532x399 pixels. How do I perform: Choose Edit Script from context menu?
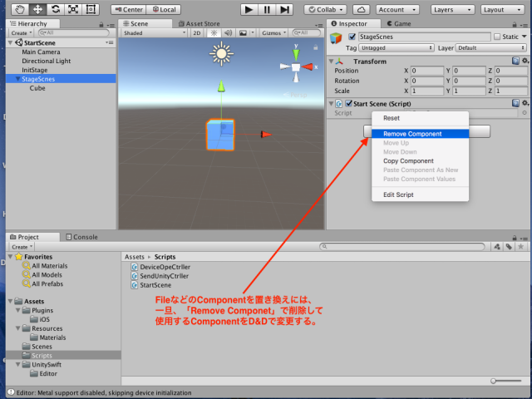click(x=420, y=195)
